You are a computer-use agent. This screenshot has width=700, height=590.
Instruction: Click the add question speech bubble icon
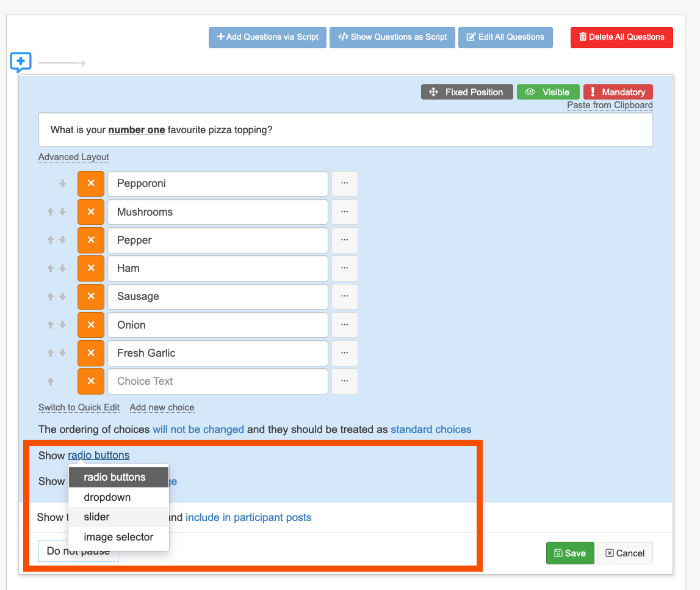coord(21,62)
